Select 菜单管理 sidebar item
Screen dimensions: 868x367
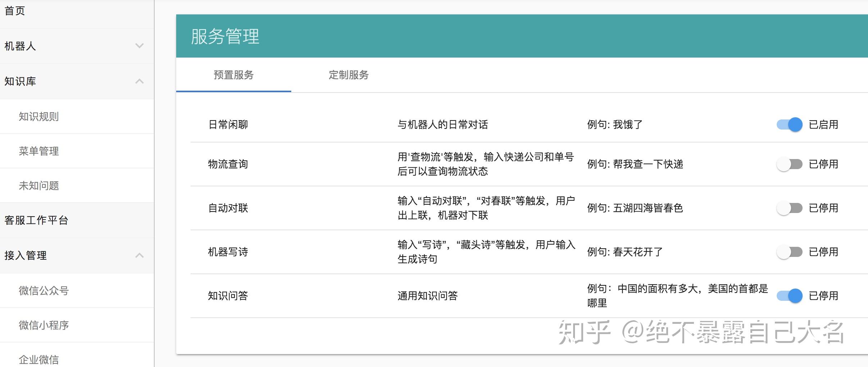(x=39, y=151)
